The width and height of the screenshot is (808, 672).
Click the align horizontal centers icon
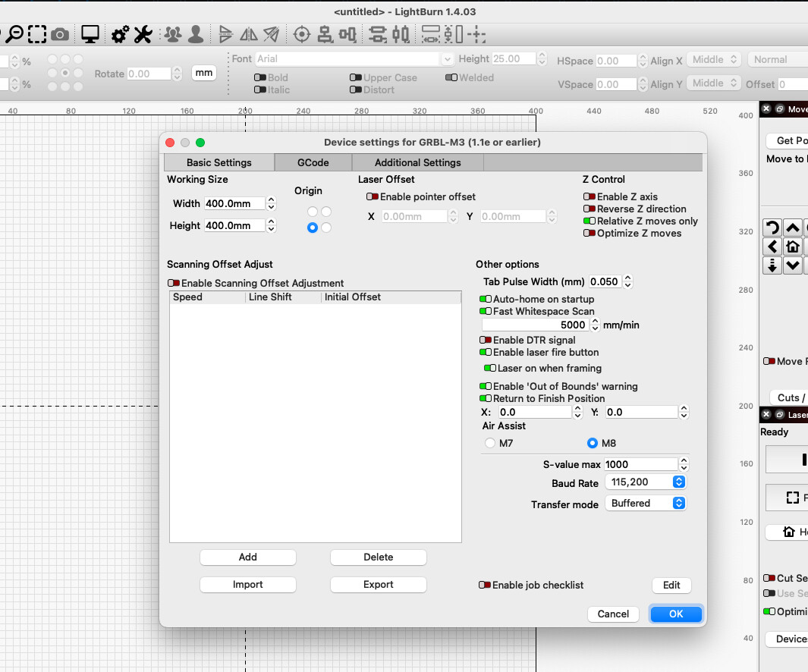[325, 35]
